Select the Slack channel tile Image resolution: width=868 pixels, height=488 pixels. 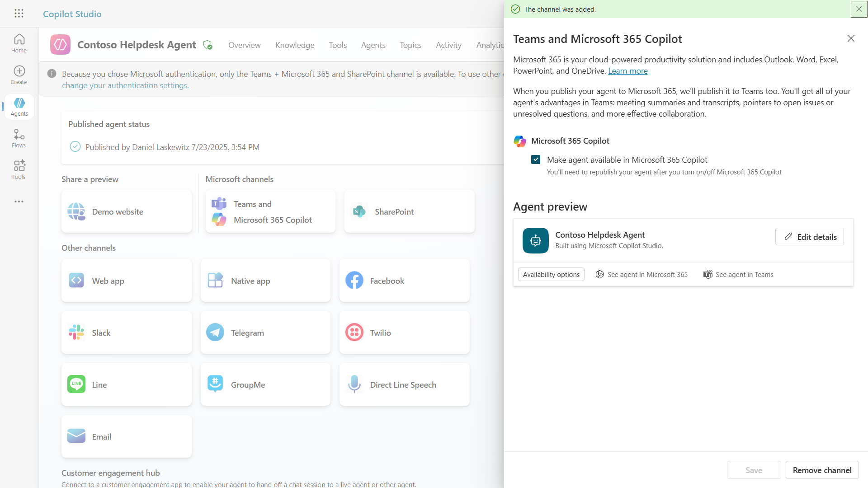click(x=126, y=333)
